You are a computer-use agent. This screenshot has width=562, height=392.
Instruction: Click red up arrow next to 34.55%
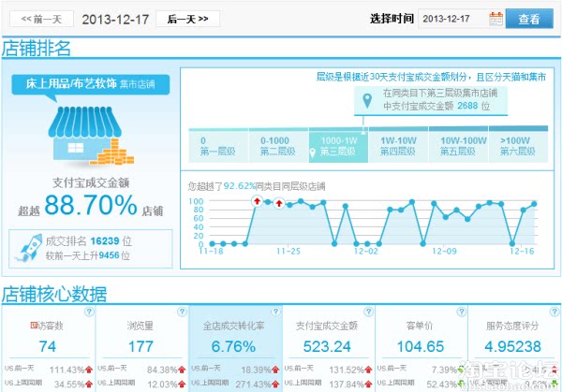point(89,385)
